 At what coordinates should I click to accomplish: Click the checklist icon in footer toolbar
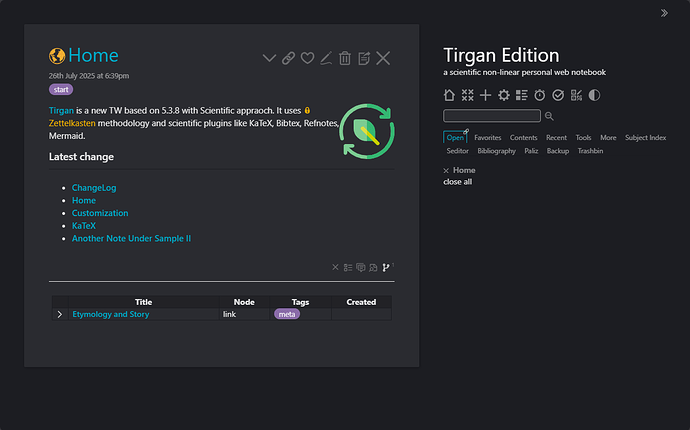pos(348,267)
